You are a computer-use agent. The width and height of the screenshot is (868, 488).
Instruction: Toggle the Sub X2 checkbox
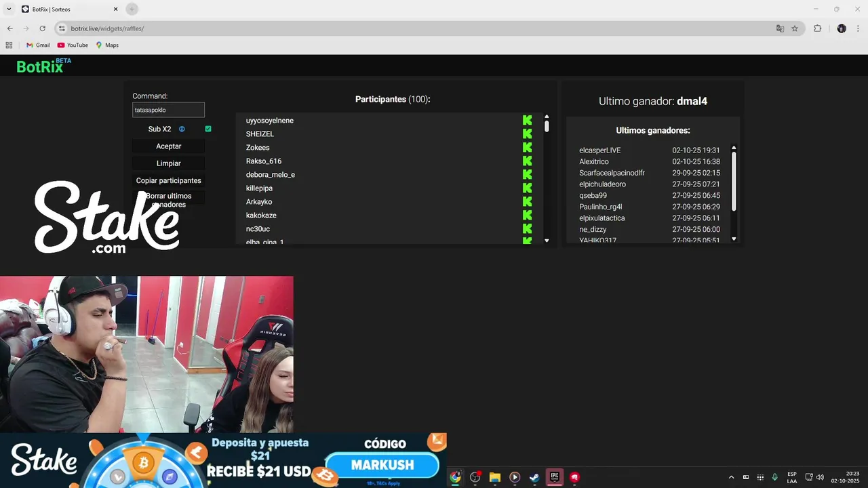point(208,129)
